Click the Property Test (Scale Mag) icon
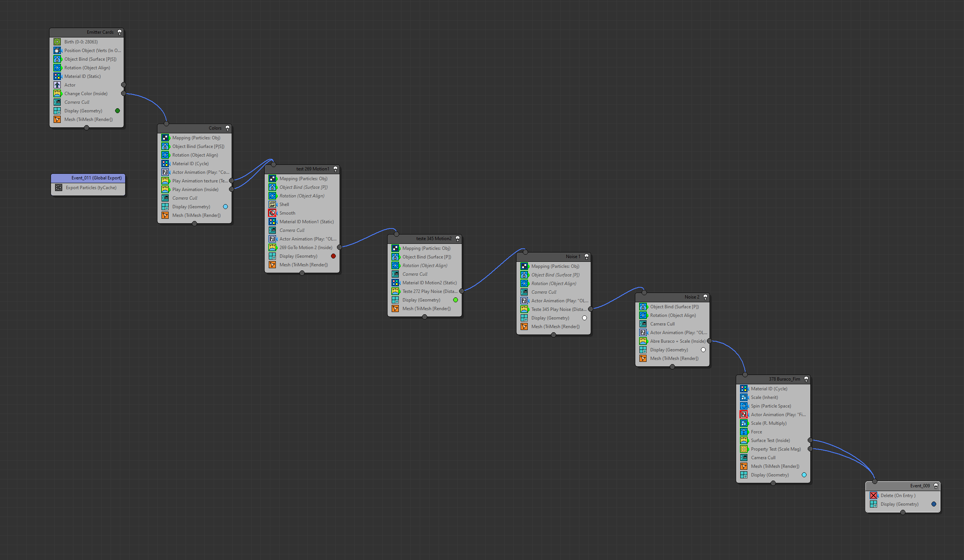This screenshot has height=560, width=964. coord(744,449)
